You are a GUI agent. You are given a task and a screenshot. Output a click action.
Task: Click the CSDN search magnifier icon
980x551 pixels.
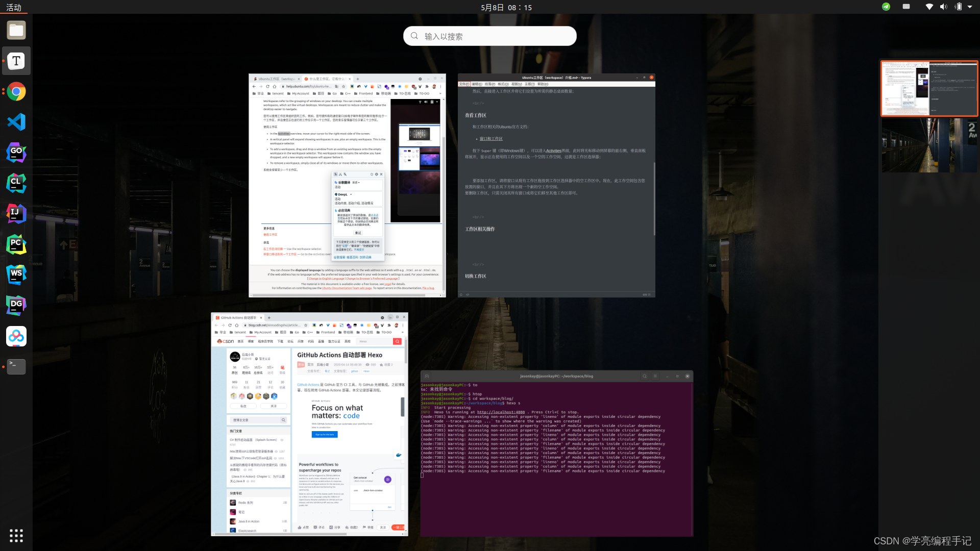[397, 341]
